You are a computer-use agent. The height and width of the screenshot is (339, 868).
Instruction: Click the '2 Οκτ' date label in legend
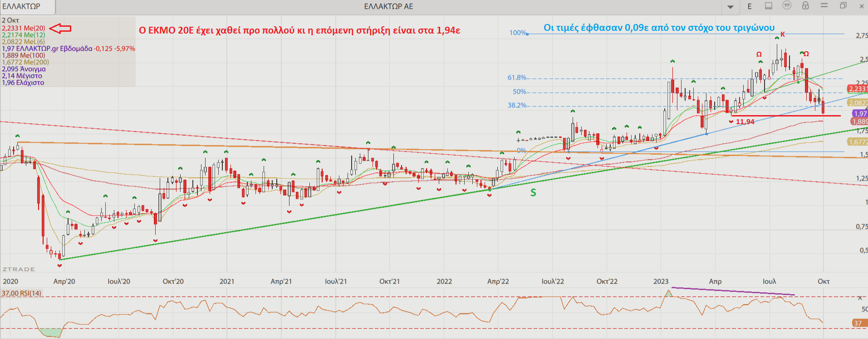pos(10,20)
